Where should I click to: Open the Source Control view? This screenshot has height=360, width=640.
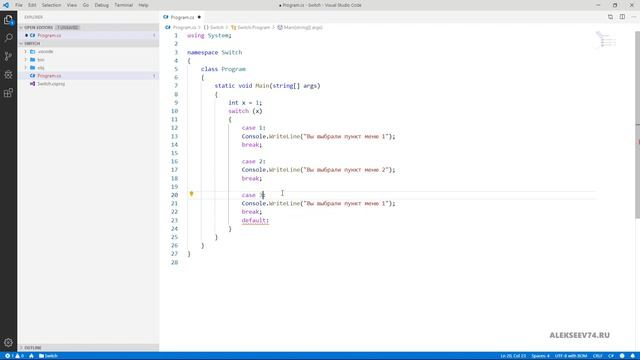click(8, 56)
